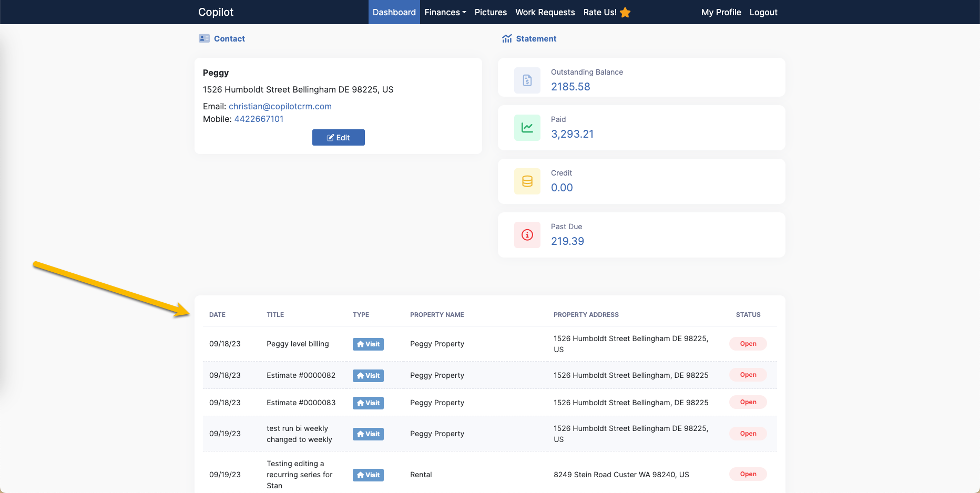Screen dimensions: 980x493
Task: Click Open status for test run bi weekly
Action: [748, 434]
